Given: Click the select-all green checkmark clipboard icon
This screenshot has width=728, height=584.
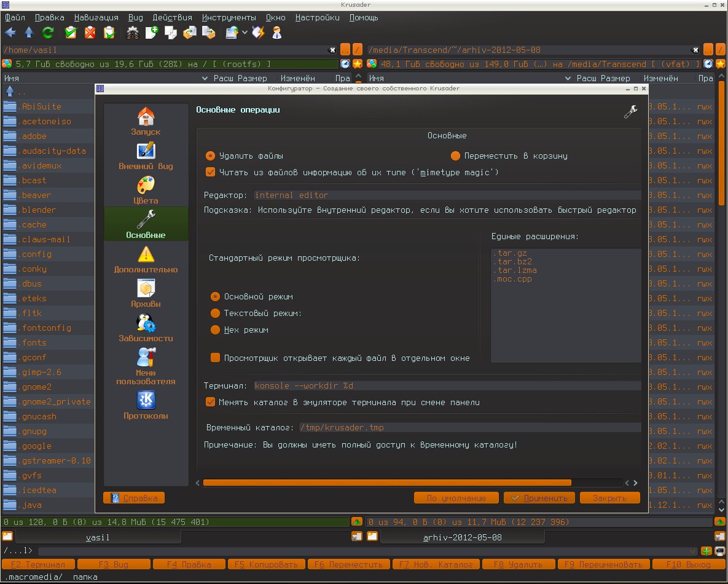Looking at the screenshot, I should coord(71,33).
